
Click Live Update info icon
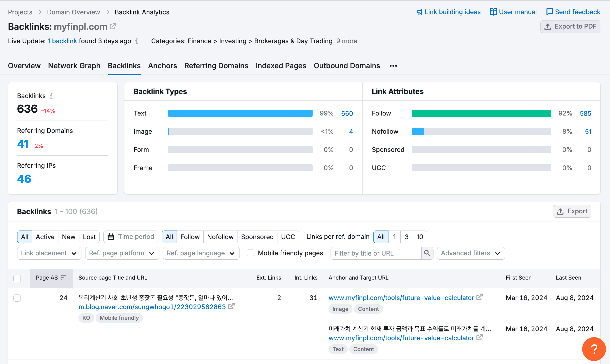coord(137,41)
